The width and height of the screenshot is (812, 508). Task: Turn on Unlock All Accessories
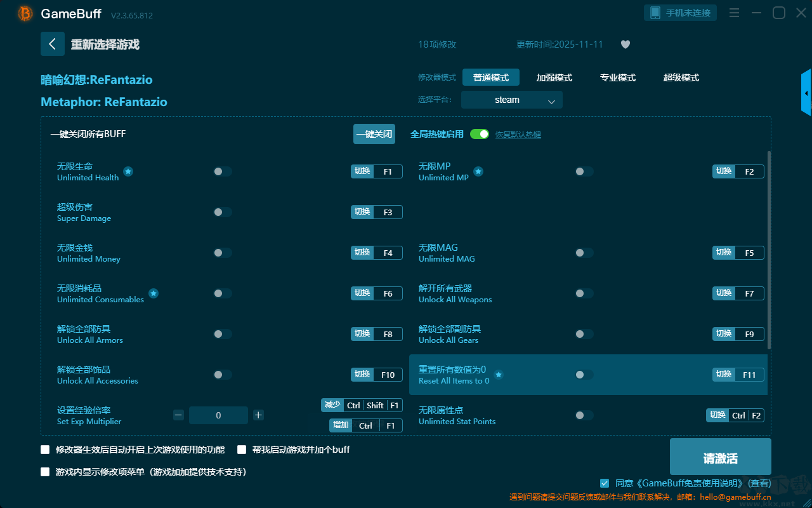[x=223, y=375]
